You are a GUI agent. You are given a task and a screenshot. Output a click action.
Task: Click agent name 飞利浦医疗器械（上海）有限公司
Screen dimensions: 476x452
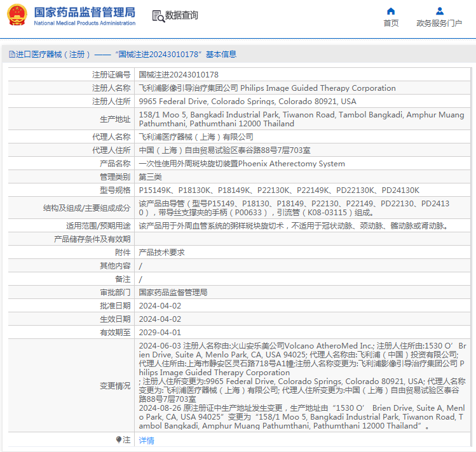(196, 136)
